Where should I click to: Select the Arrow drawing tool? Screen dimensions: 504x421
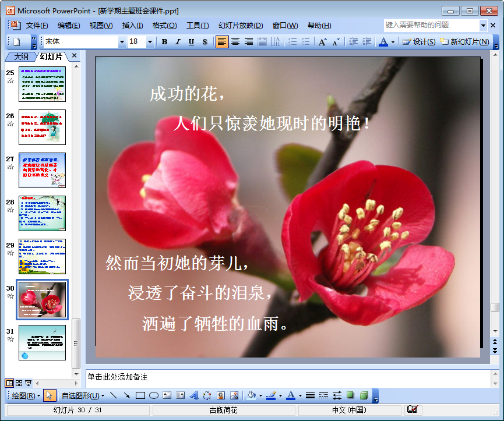coord(126,395)
